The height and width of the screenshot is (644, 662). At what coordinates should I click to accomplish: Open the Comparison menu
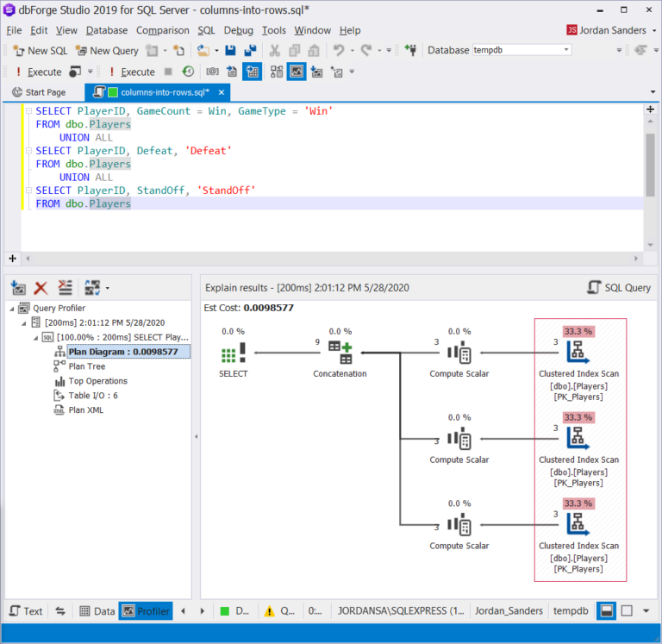click(x=162, y=30)
